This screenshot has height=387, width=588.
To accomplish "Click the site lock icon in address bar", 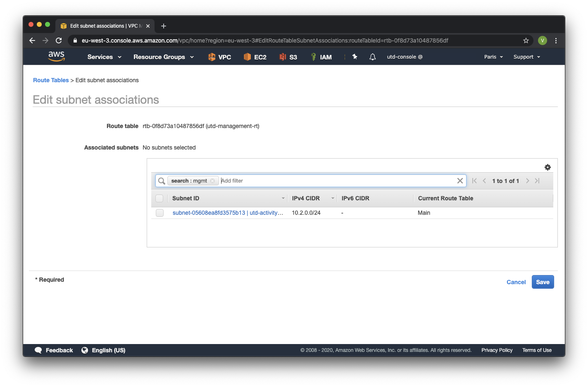I will click(x=75, y=40).
